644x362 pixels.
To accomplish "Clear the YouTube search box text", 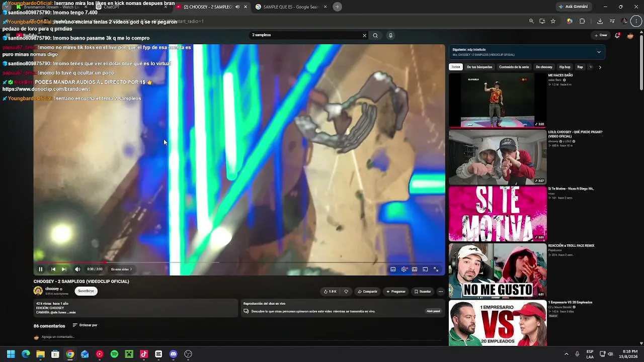I will coord(365,35).
